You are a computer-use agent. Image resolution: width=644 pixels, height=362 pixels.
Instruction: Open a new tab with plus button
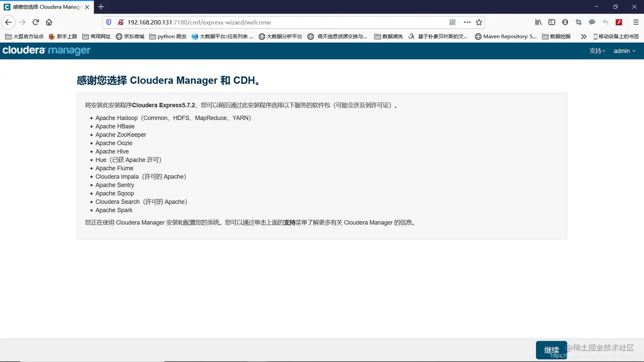click(101, 7)
